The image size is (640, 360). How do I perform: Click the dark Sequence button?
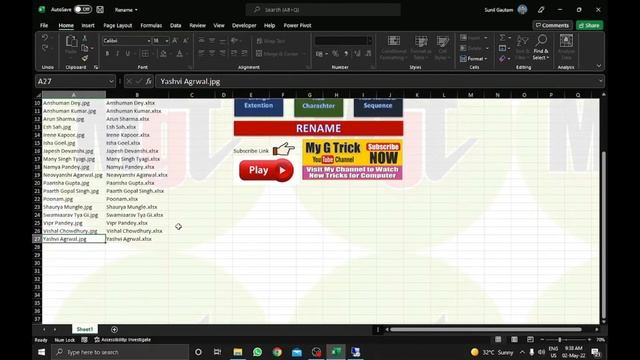[x=378, y=107]
